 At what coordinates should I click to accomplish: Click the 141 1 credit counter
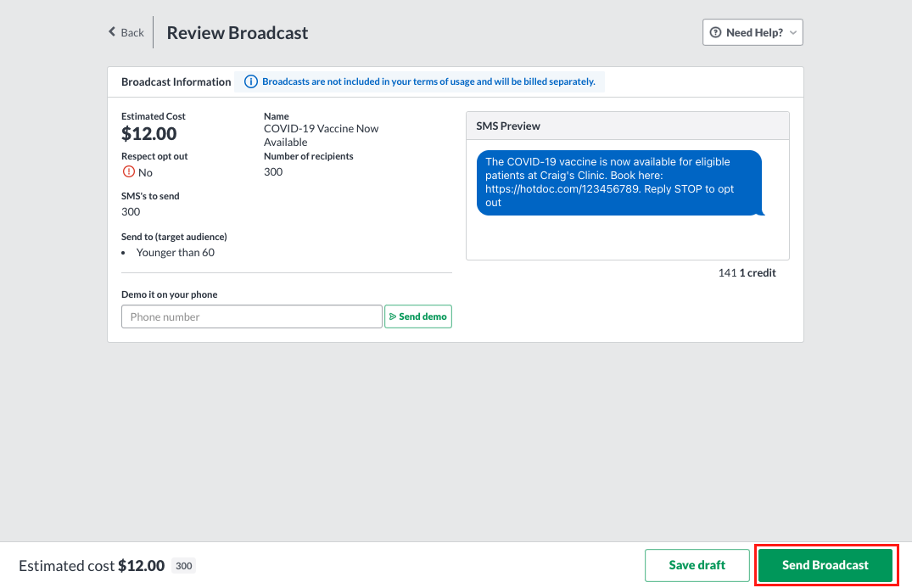[747, 272]
